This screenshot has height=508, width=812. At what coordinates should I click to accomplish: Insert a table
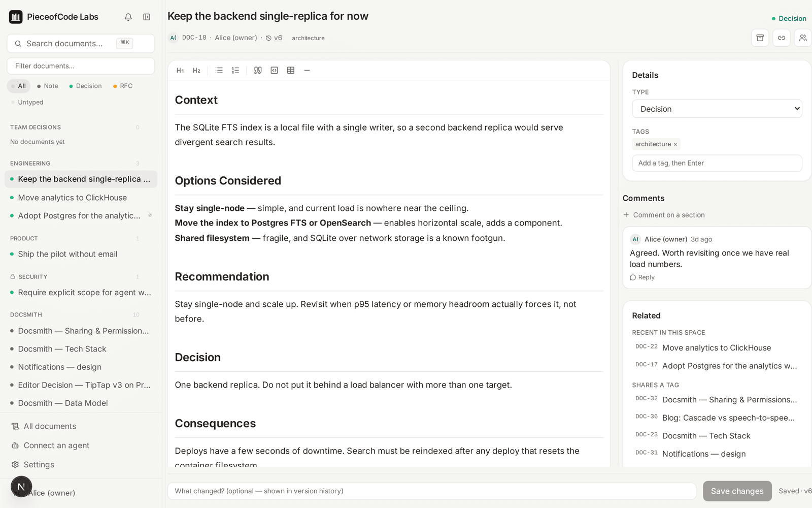click(x=291, y=71)
